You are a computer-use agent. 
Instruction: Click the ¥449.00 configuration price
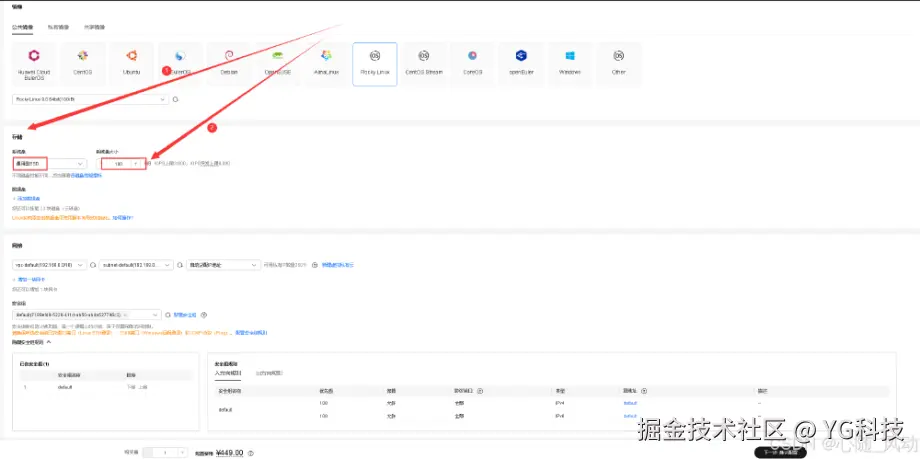[229, 453]
